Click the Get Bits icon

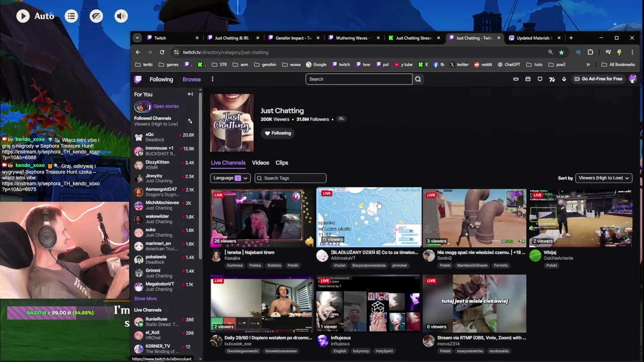pos(564,79)
